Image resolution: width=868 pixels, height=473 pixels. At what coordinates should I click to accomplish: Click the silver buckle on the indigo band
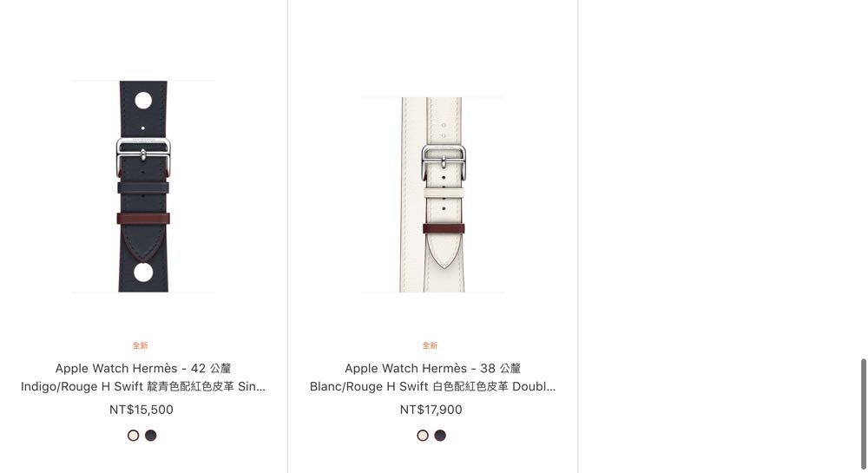[x=143, y=156]
